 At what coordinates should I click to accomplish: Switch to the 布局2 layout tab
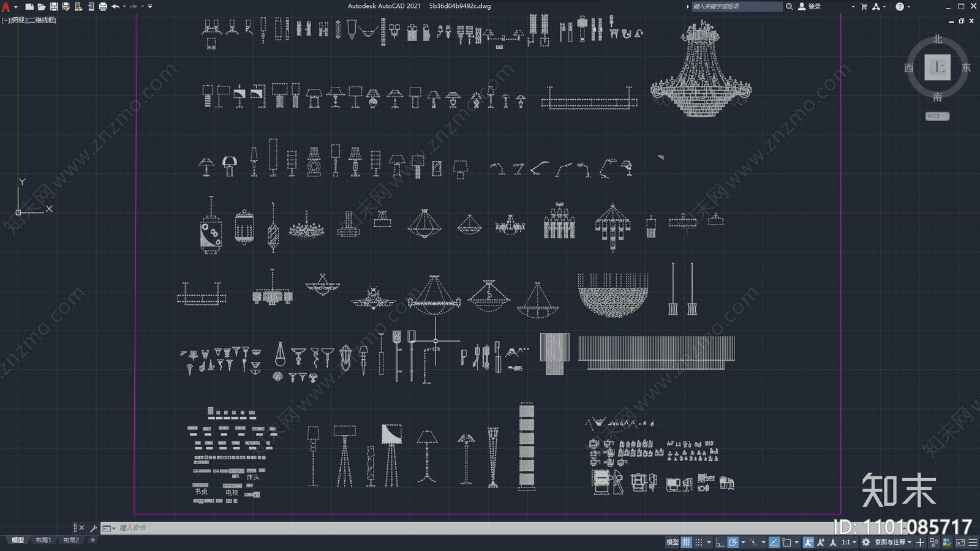pos(71,540)
